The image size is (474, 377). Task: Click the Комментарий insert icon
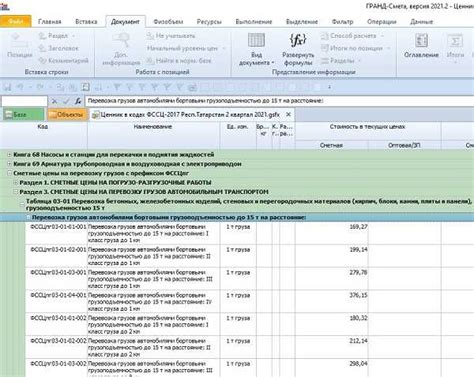pyautogui.click(x=42, y=61)
